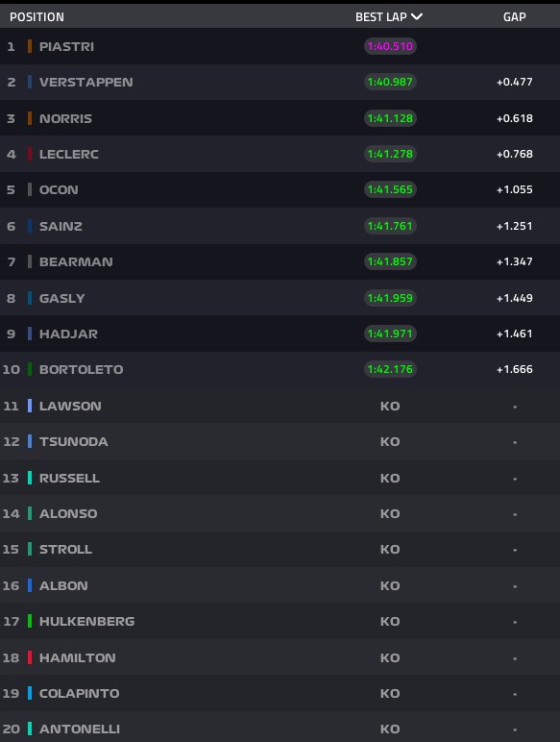Select Verstappen's 1:40.987 lap time badge
Image resolution: width=560 pixels, height=742 pixels.
(x=390, y=82)
